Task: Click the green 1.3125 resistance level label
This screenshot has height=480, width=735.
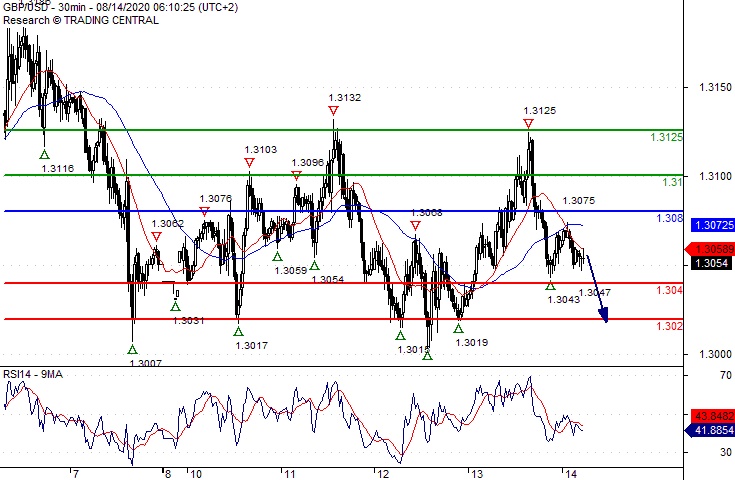Action: [x=666, y=137]
